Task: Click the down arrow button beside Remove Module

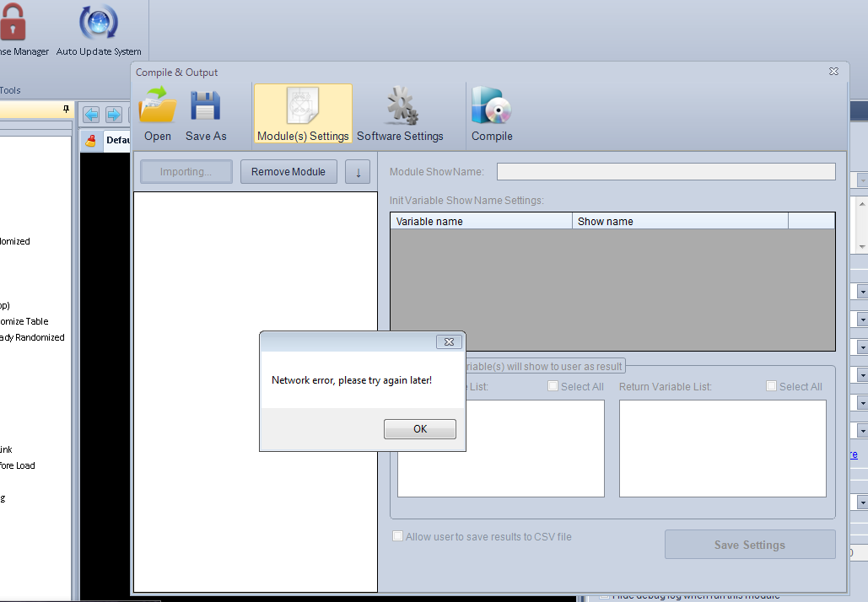Action: (x=358, y=172)
